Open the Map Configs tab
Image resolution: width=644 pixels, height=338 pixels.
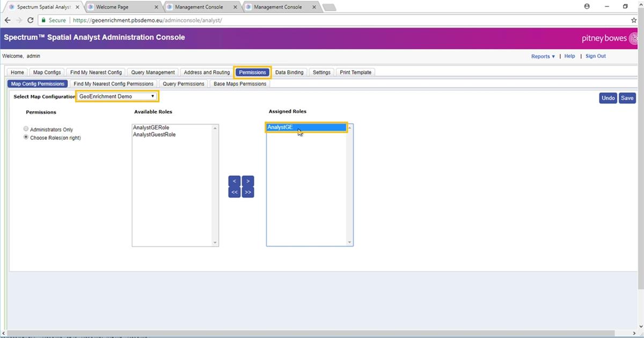coord(47,73)
